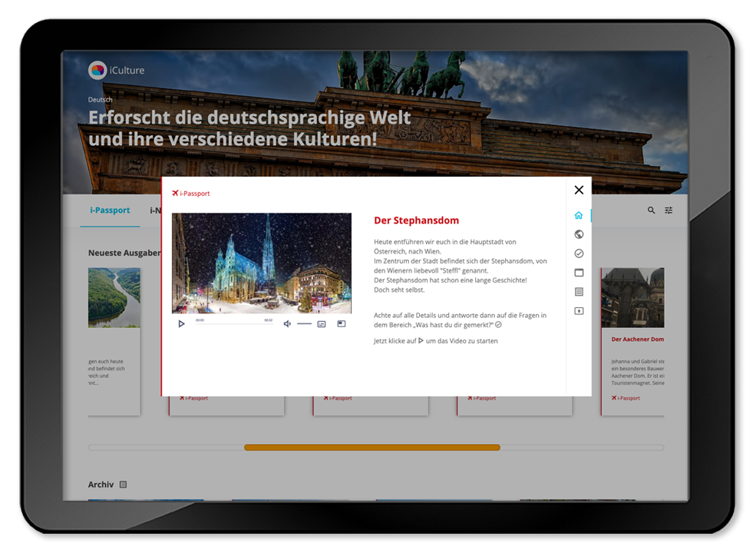
Task: Close the Stephansdom popup
Action: point(579,190)
